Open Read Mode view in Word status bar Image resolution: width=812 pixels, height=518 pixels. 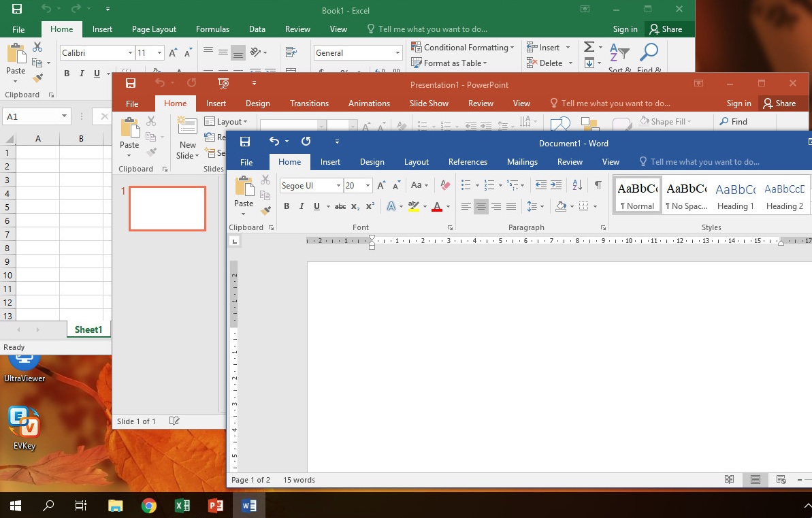pos(729,480)
